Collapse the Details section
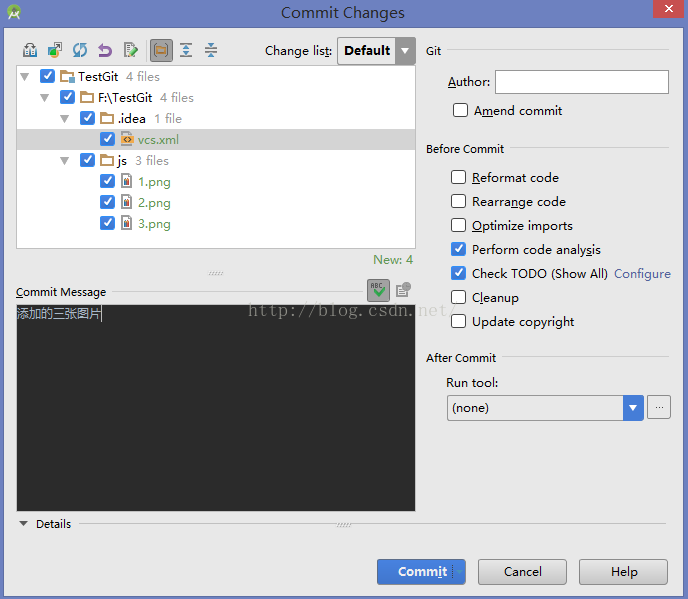 tap(24, 523)
